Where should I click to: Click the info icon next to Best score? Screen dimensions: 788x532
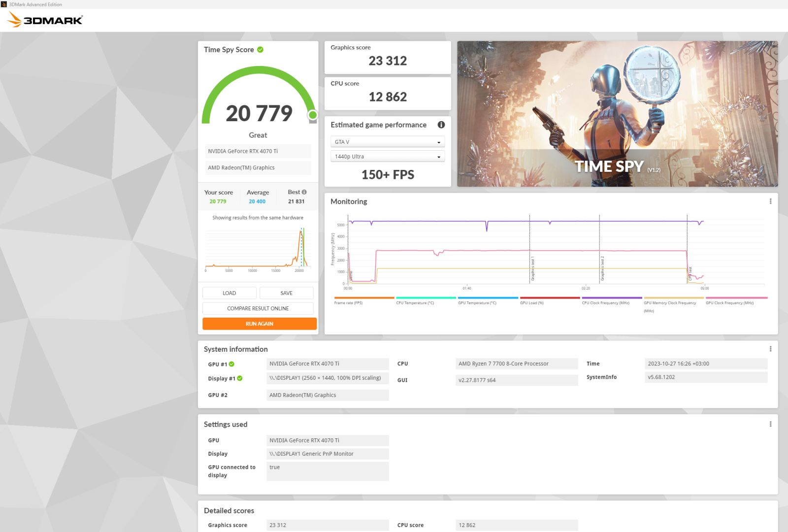coord(304,192)
